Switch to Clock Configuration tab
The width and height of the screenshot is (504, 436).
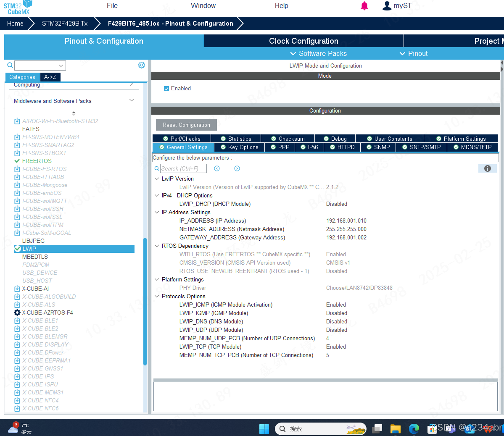coord(304,41)
